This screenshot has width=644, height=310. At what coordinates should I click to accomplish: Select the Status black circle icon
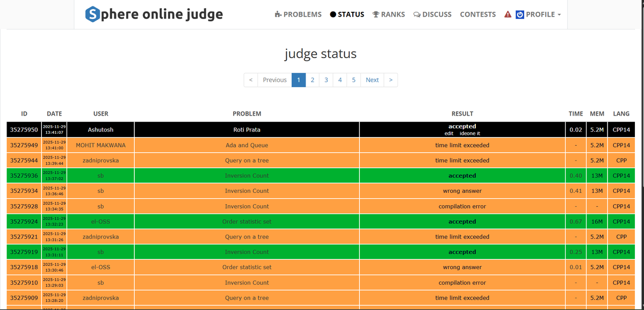point(333,15)
